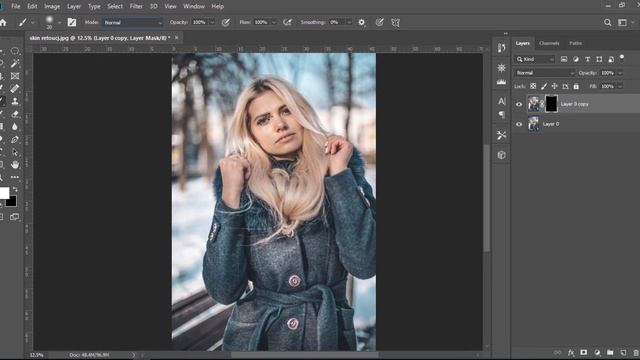Select the Blur droplet tool

pyautogui.click(x=15, y=127)
